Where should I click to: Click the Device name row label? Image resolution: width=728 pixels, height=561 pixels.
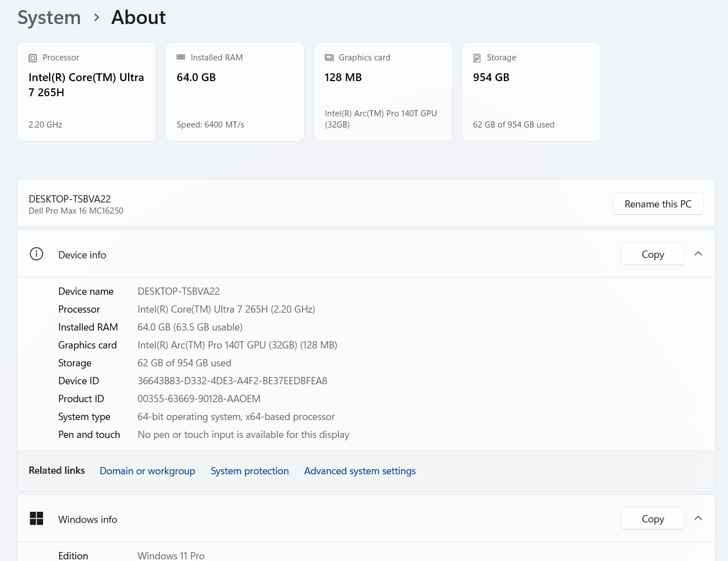[86, 291]
